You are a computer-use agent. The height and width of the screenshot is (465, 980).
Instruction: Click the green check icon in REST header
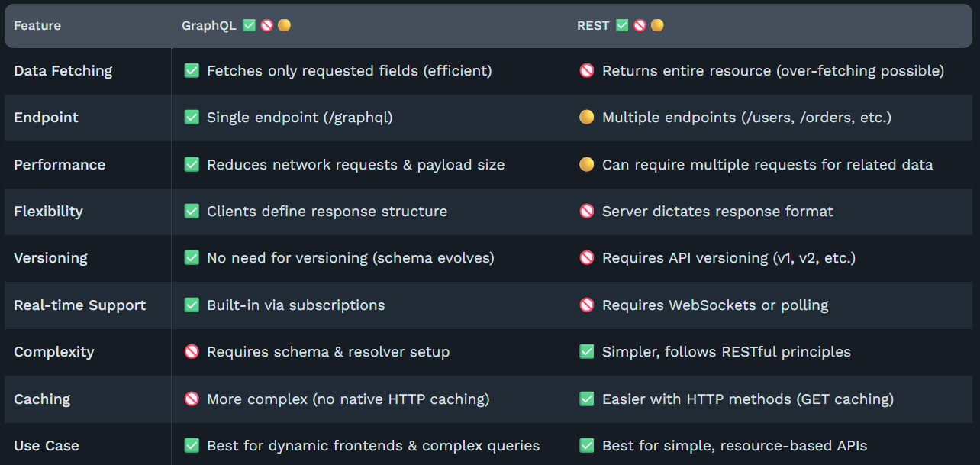click(622, 25)
